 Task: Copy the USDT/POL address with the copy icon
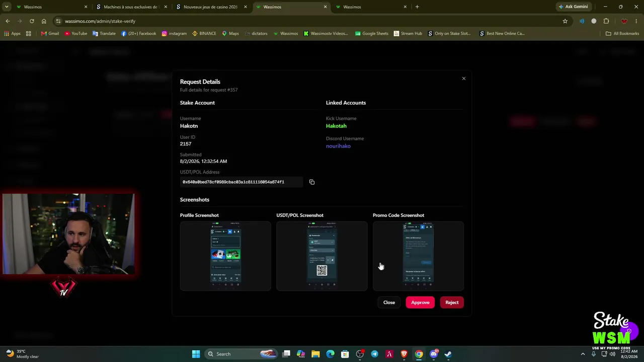tap(312, 182)
